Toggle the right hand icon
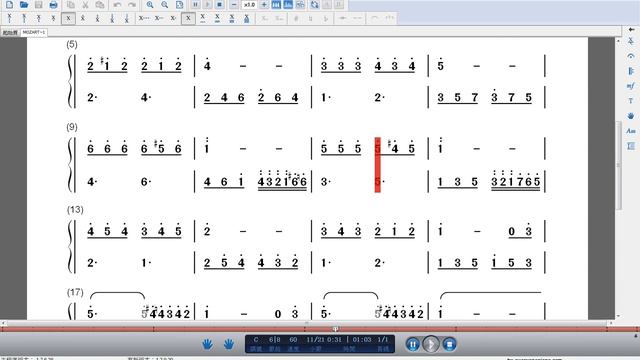640x360 pixels. coord(229,344)
